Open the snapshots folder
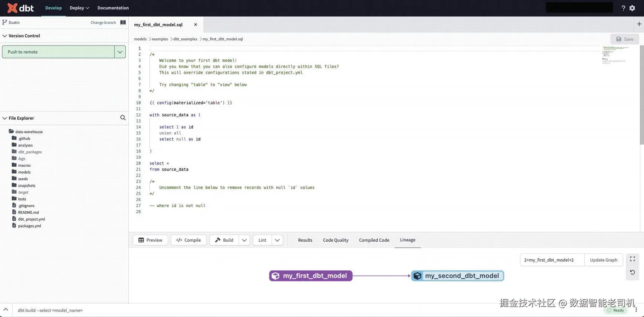 [26, 185]
